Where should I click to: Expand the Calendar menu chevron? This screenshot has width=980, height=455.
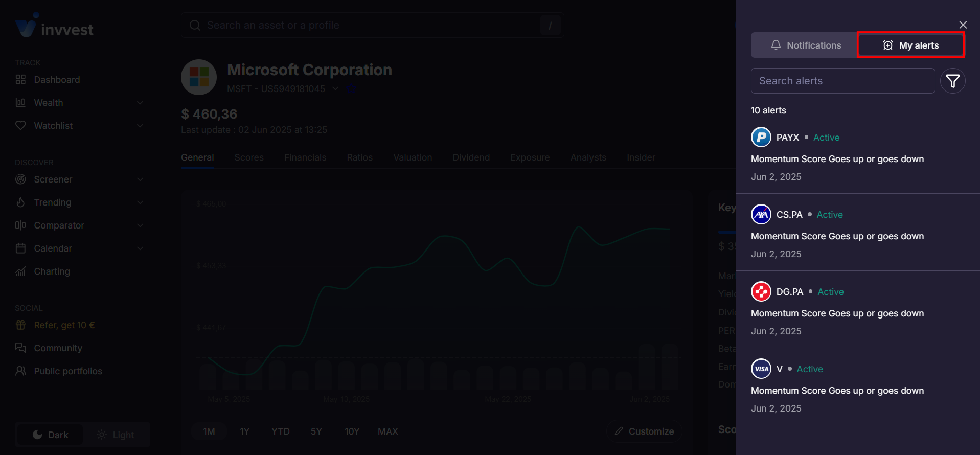pyautogui.click(x=140, y=248)
